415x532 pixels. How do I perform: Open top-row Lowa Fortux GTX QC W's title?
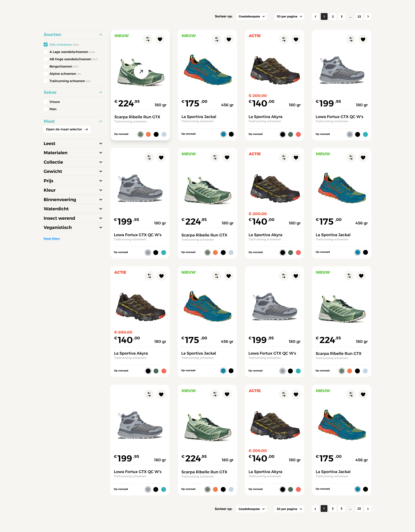pyautogui.click(x=339, y=117)
